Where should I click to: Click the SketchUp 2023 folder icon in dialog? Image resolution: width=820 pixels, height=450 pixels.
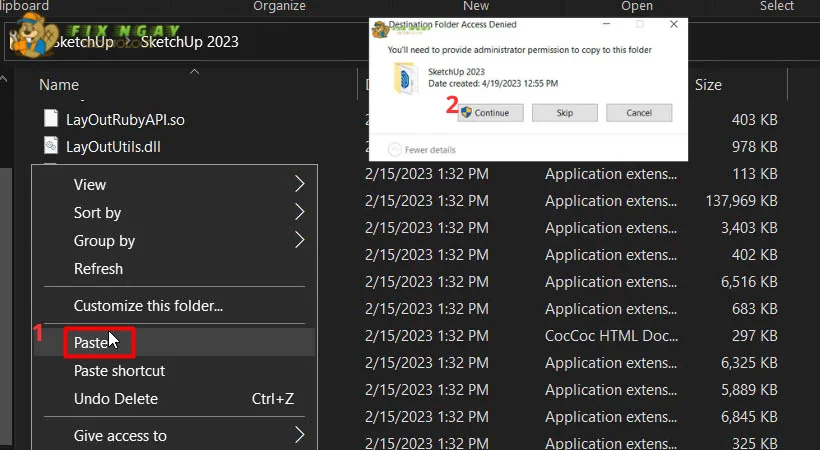pyautogui.click(x=406, y=78)
